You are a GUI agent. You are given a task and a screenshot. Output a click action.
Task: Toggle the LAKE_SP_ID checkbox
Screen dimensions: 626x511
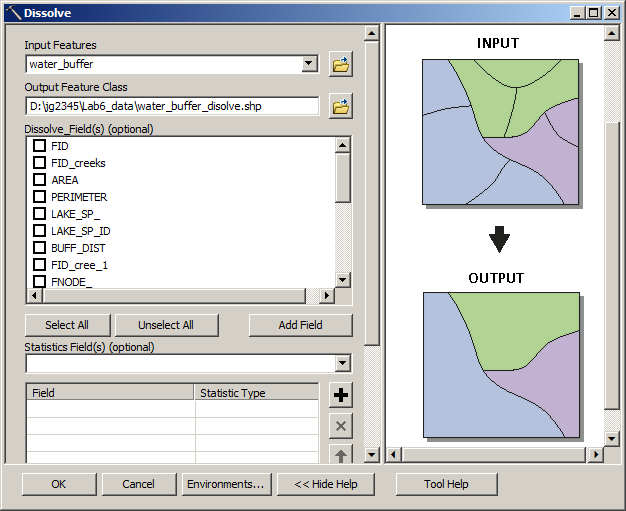[x=40, y=231]
